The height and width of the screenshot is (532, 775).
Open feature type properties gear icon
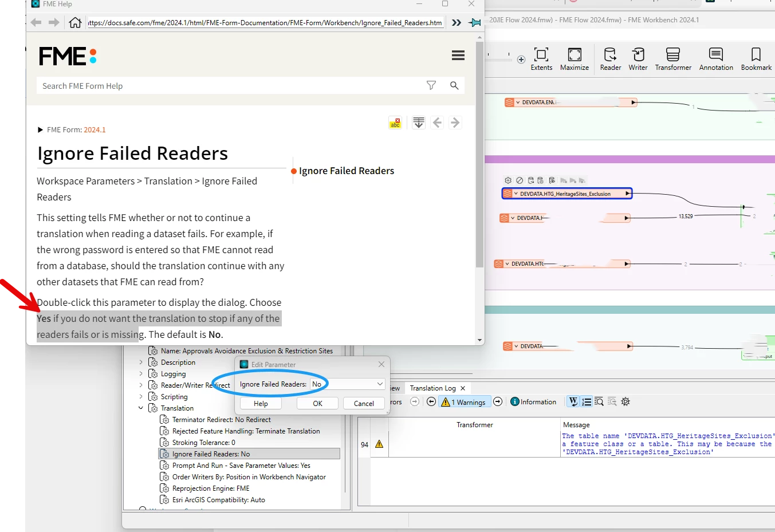(508, 180)
